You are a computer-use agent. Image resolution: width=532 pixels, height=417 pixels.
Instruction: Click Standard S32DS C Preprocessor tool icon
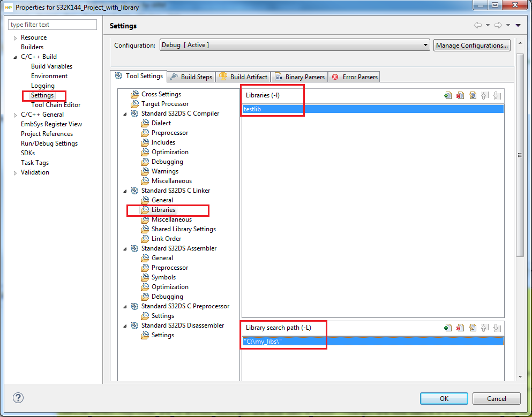pos(134,306)
